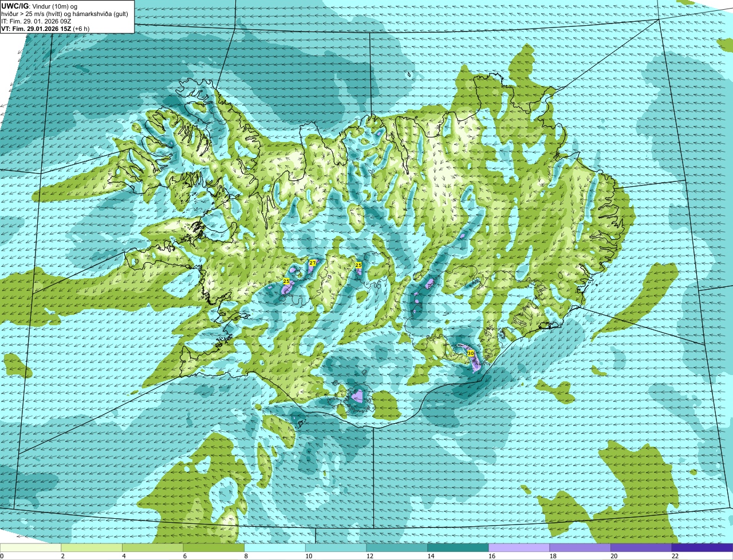Click the '16' value on the scale
Viewport: 733px width, 560px height.
491,556
